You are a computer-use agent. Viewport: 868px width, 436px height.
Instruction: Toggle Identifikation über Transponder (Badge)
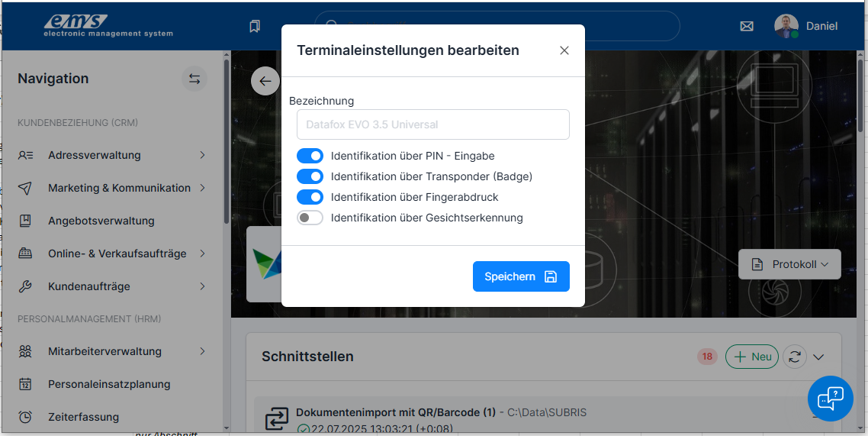coord(310,176)
